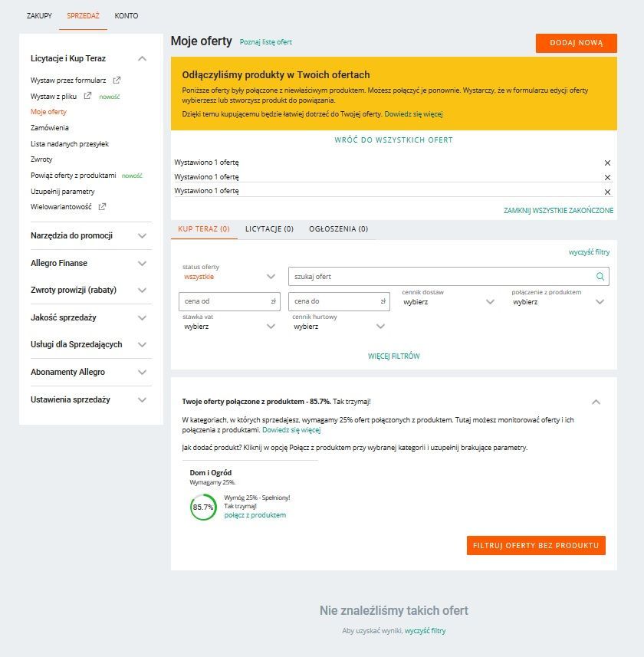Click the 85.7% circular progress indicator
Image resolution: width=644 pixels, height=657 pixels.
point(203,508)
